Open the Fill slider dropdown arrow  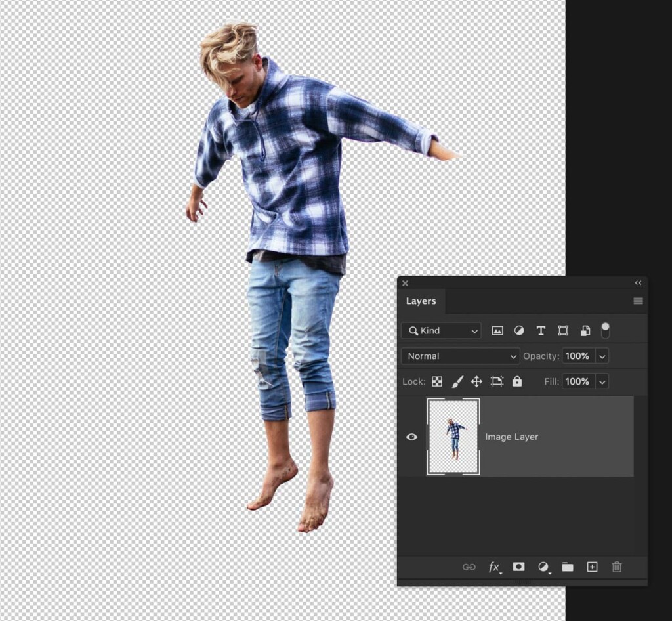point(602,381)
